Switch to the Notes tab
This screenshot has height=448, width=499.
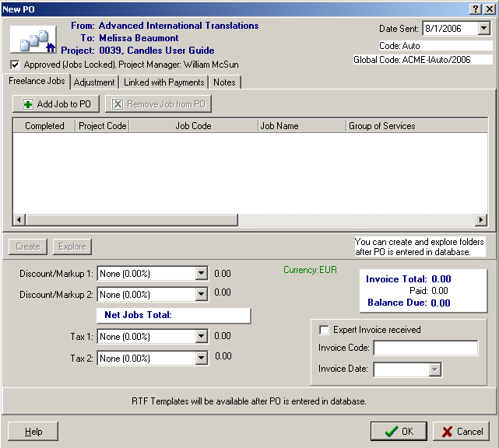[224, 82]
